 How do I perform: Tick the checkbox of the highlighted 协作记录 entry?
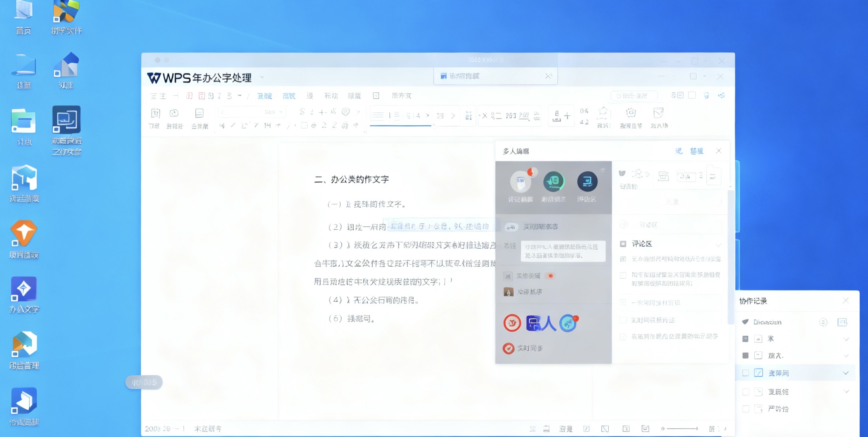(x=746, y=373)
